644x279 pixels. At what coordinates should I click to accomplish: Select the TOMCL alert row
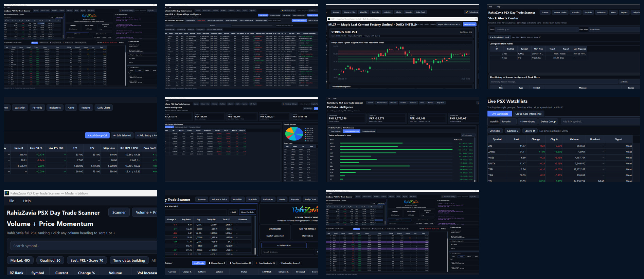click(538, 54)
